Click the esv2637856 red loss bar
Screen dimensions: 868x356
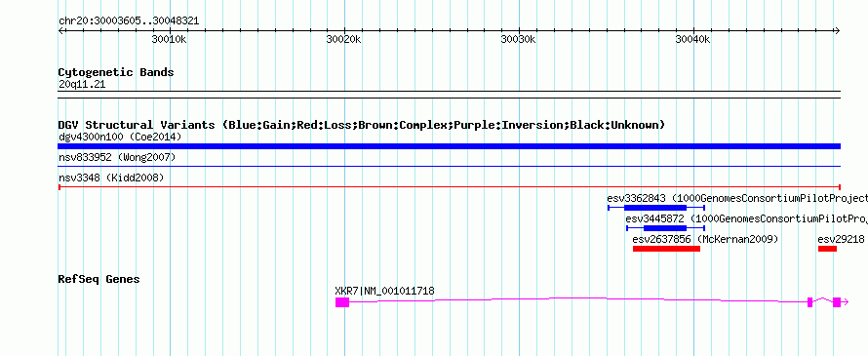coord(666,249)
